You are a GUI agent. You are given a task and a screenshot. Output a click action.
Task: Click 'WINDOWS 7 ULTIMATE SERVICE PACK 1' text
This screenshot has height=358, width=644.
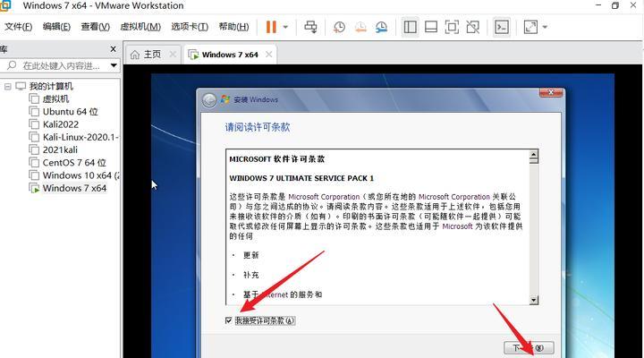(x=301, y=178)
